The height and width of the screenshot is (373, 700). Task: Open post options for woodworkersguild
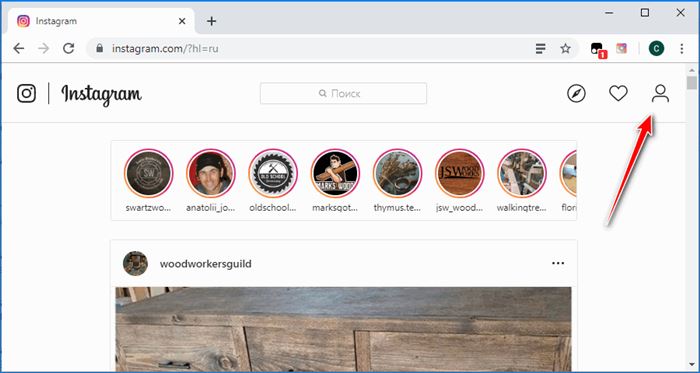coord(558,263)
